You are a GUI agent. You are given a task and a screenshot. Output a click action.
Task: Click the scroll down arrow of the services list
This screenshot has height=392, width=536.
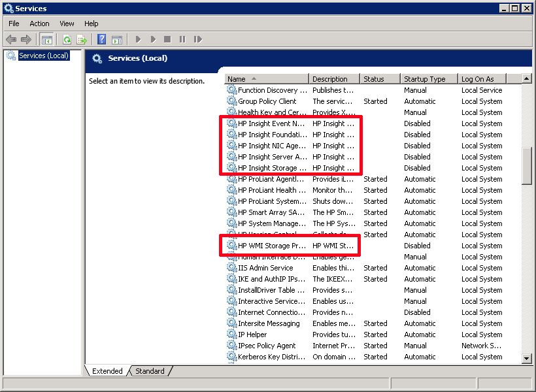pos(526,359)
